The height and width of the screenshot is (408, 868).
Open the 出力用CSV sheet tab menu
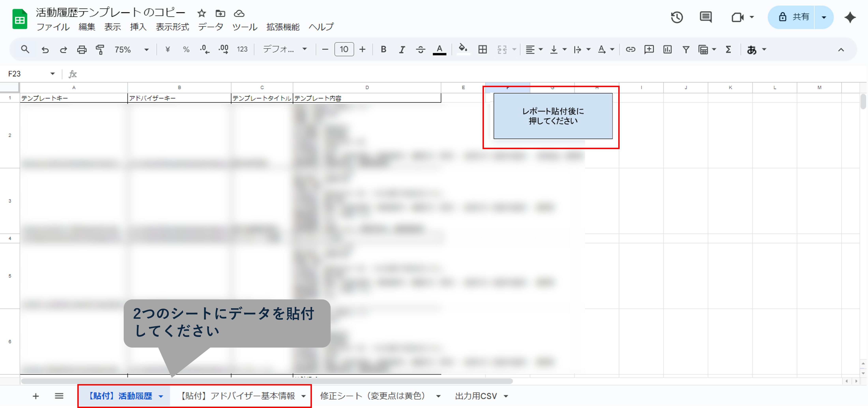coord(506,396)
